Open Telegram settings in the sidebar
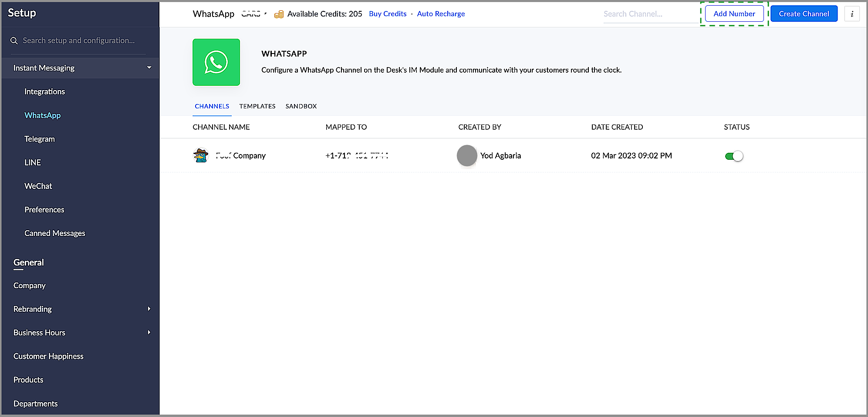This screenshot has height=417, width=868. pos(40,139)
